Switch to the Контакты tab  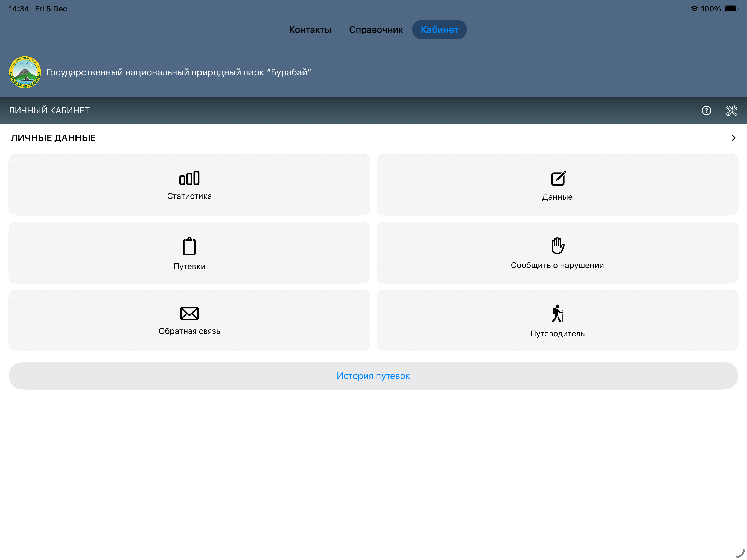point(310,30)
